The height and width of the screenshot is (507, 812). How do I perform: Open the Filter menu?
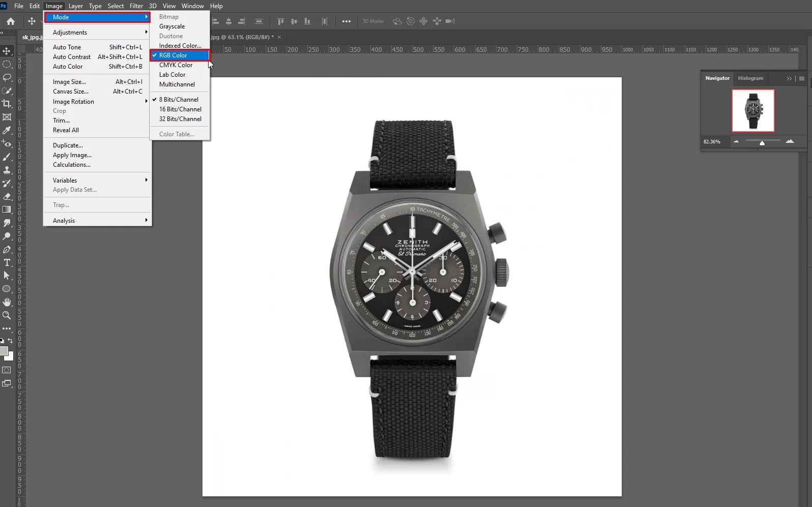[136, 6]
